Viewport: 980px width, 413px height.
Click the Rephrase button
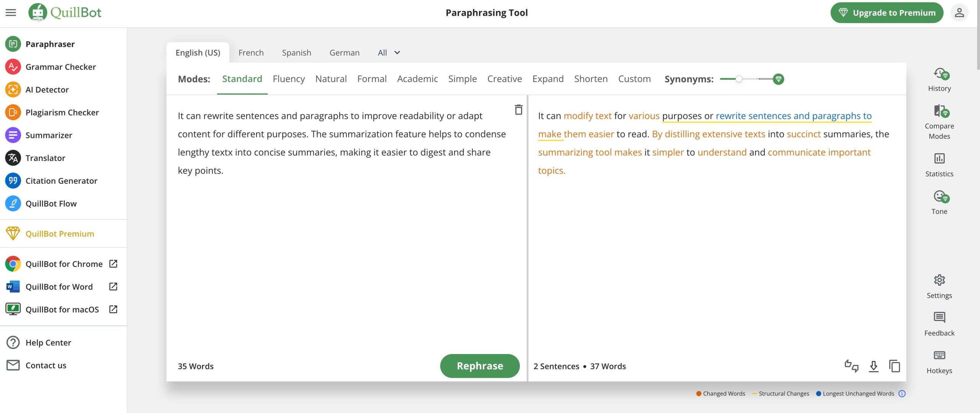(480, 366)
